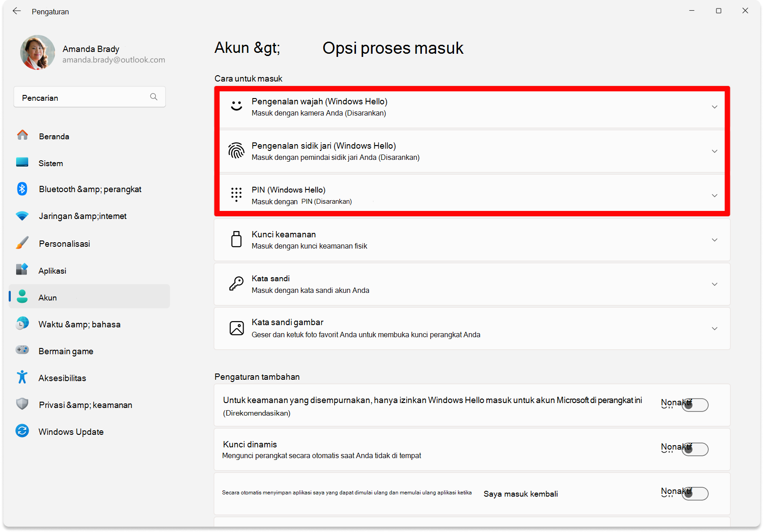Expand the Kunci keamanan chevron

pos(715,240)
